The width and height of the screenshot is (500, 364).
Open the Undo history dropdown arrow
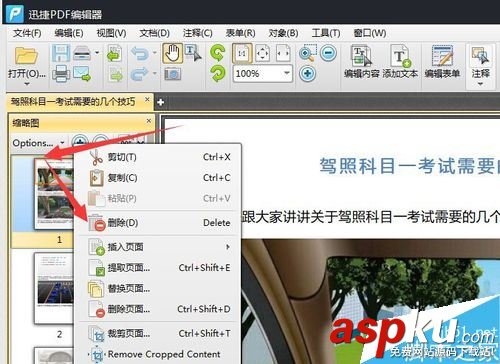click(x=155, y=53)
